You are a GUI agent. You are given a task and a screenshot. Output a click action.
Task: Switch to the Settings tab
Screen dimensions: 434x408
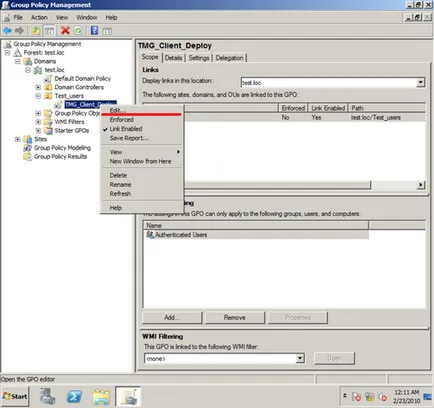click(199, 58)
